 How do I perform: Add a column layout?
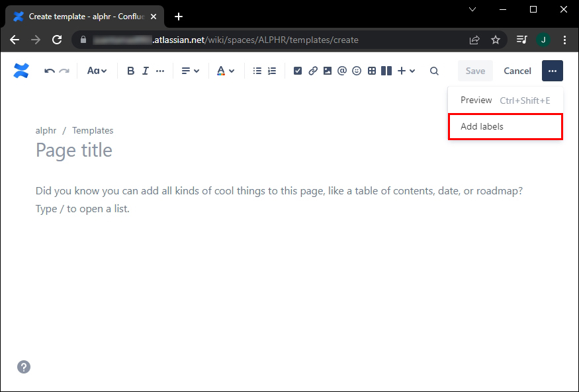tap(386, 71)
